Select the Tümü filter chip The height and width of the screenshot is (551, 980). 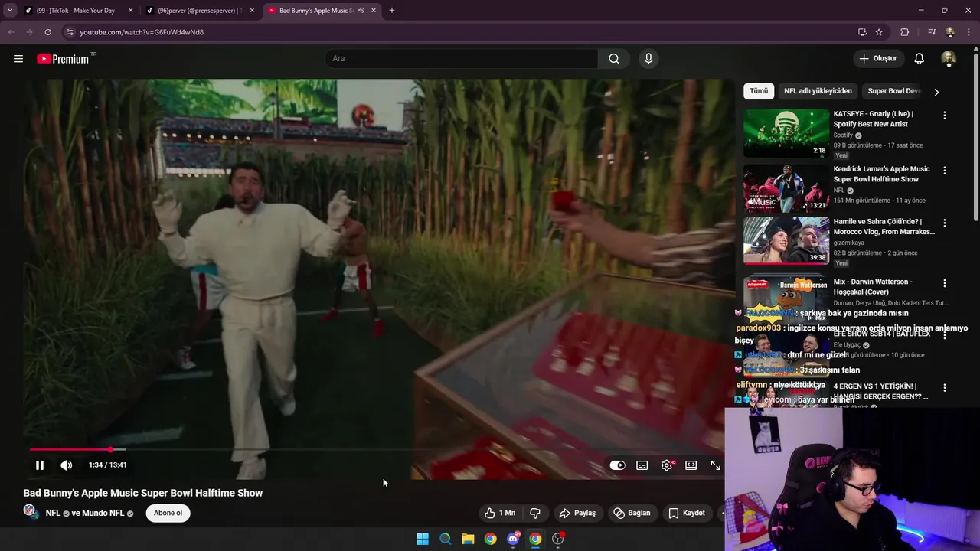click(x=759, y=91)
